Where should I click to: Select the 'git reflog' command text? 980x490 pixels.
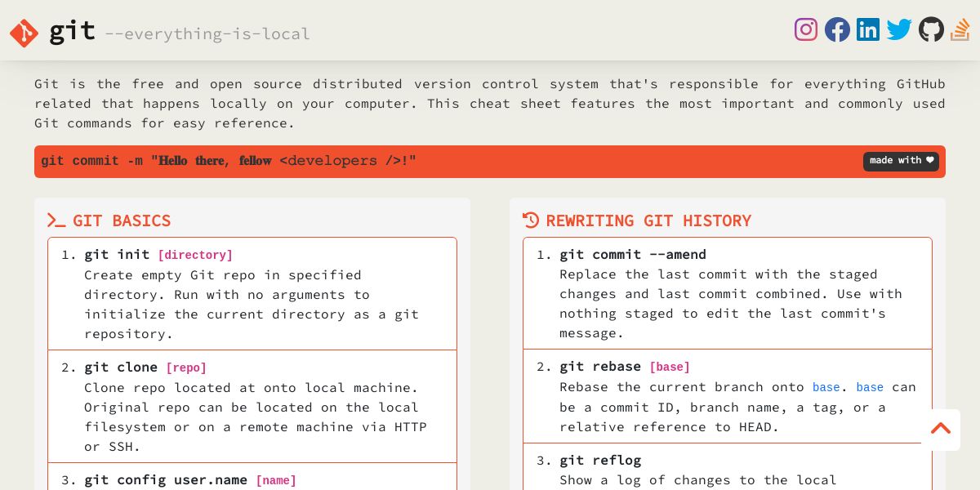click(x=600, y=461)
